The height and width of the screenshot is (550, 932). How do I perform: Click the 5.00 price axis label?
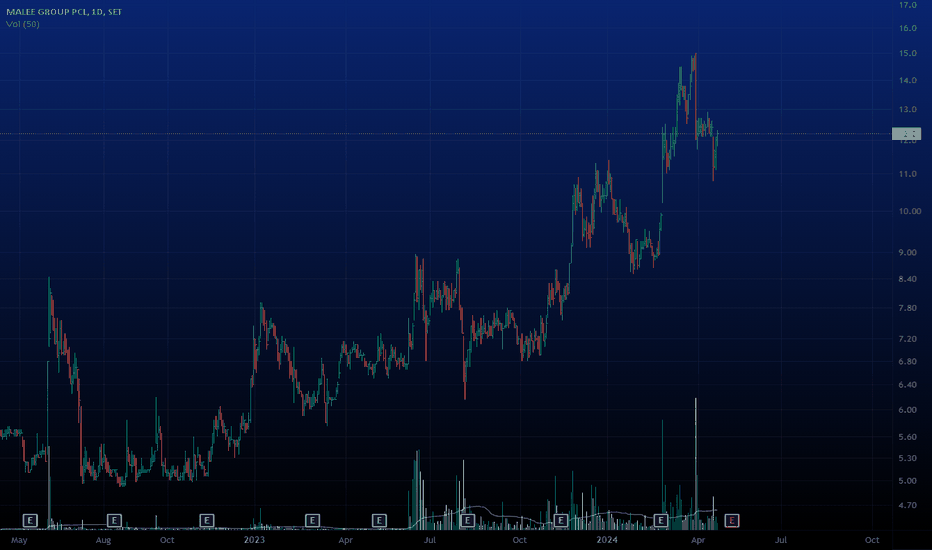click(x=908, y=480)
